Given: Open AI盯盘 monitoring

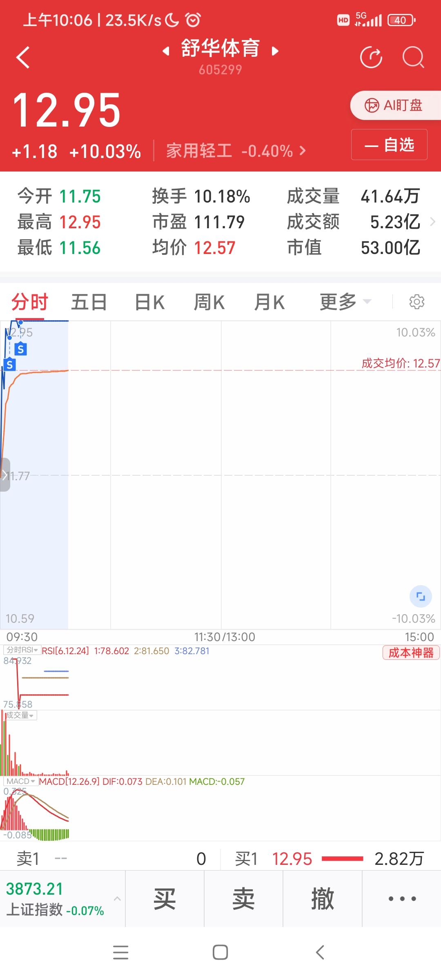Looking at the screenshot, I should click(395, 105).
